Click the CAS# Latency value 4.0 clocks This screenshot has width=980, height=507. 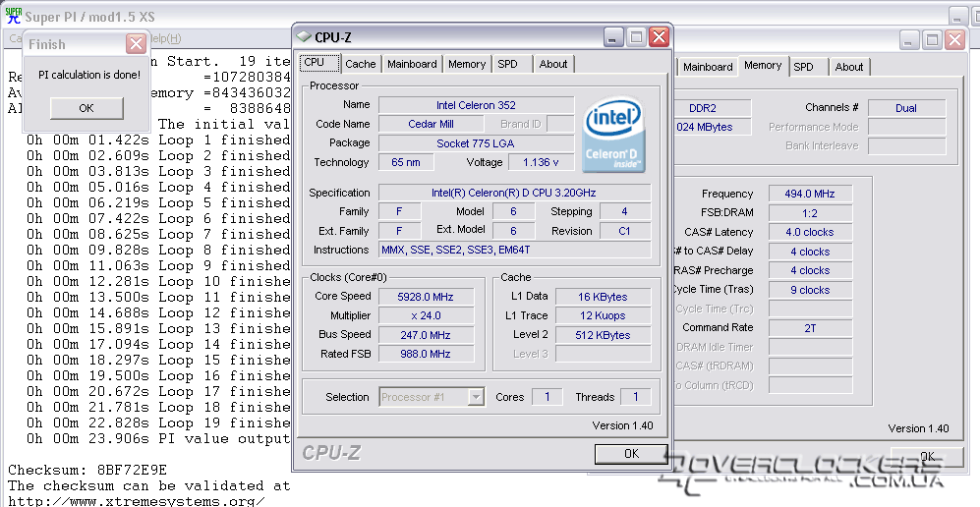[x=810, y=232]
